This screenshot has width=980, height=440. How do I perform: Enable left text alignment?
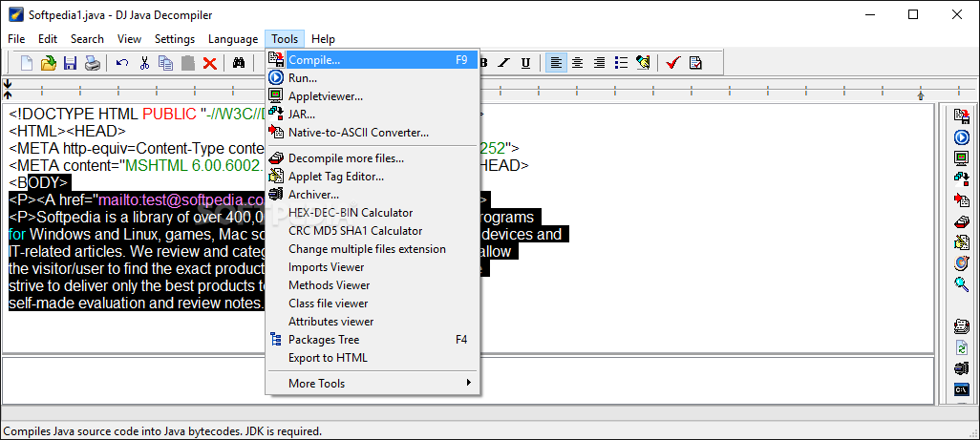pyautogui.click(x=556, y=63)
